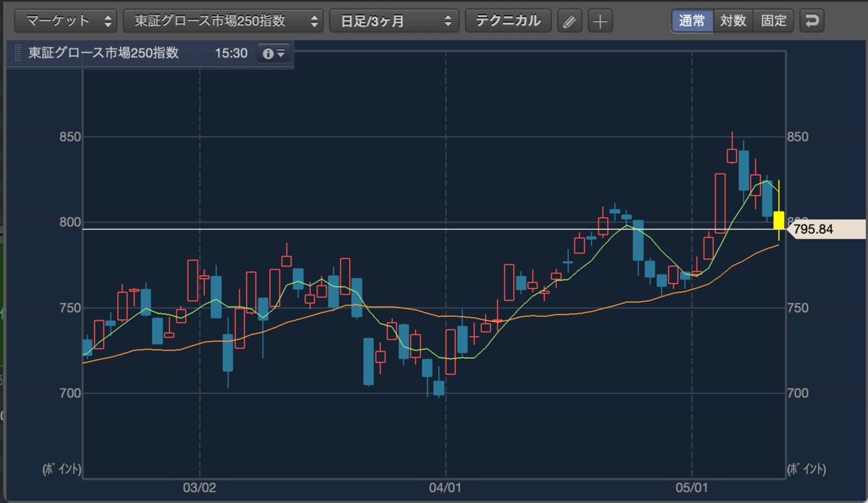
Task: Switch chart to 対数 scale
Action: [733, 20]
